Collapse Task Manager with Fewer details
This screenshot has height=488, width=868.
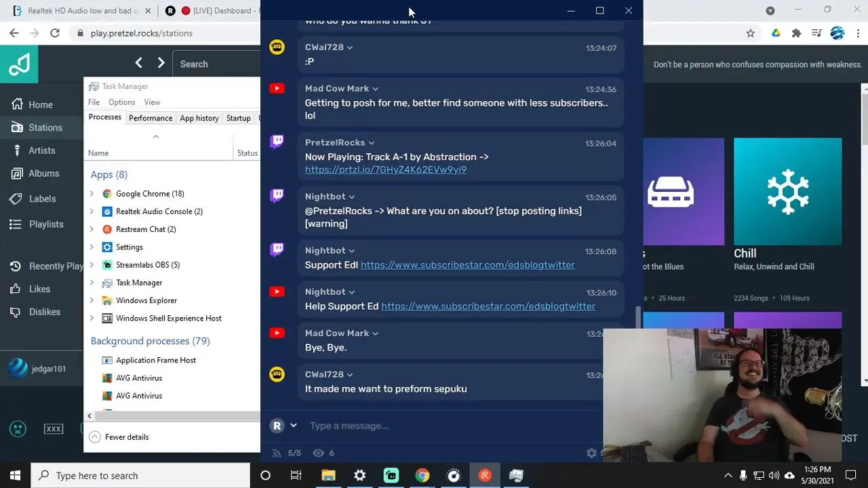click(119, 437)
